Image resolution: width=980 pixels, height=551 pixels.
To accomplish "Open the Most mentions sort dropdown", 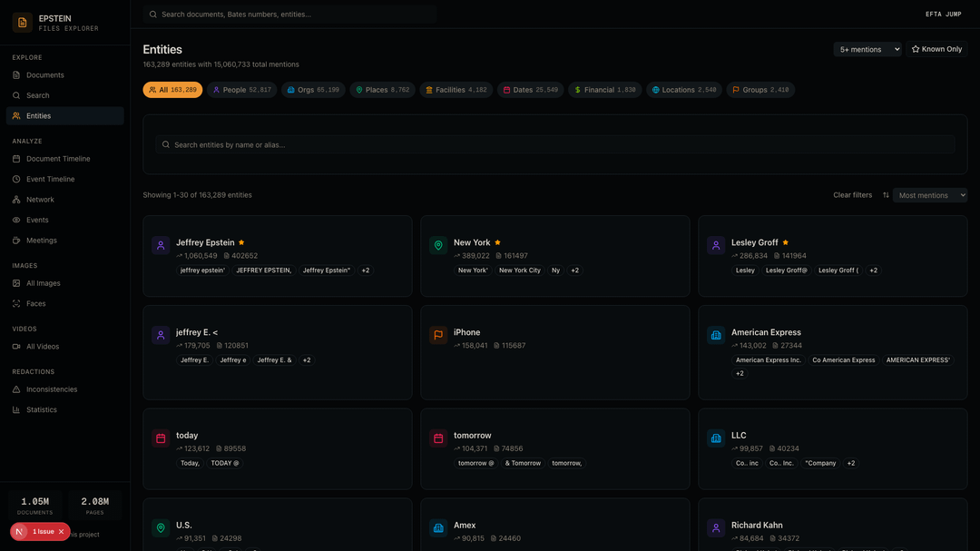I will 930,195.
